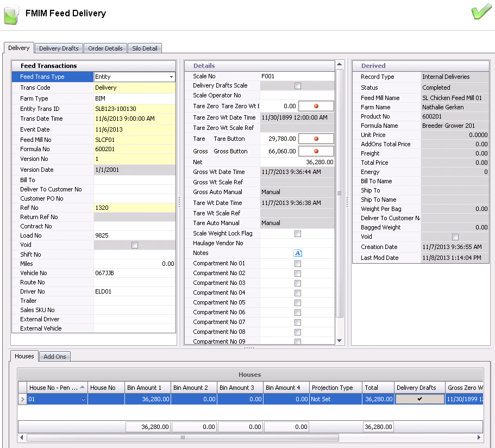
Task: Select the Add Ons tab
Action: pyautogui.click(x=54, y=356)
